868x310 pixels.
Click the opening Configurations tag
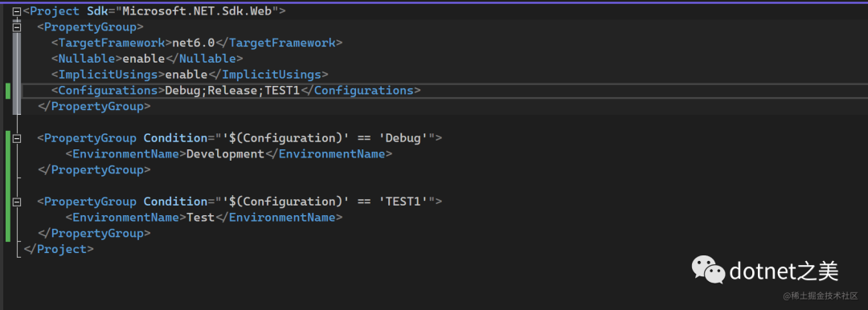click(x=108, y=90)
